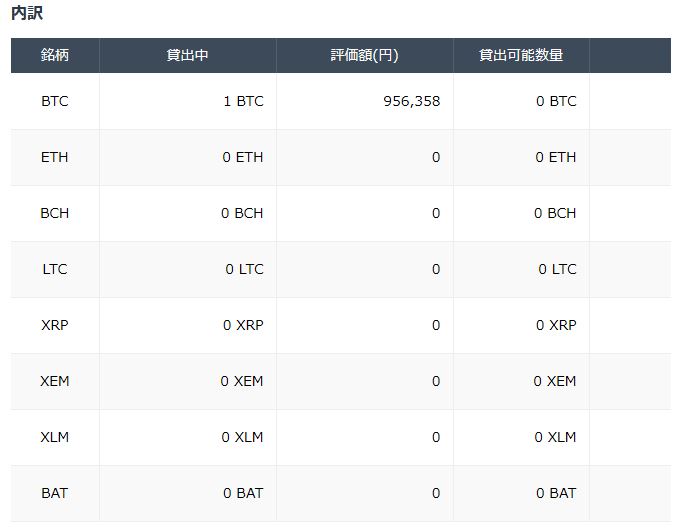The width and height of the screenshot is (678, 530).
Task: Click the BAT row valuation 0
Action: coord(436,493)
